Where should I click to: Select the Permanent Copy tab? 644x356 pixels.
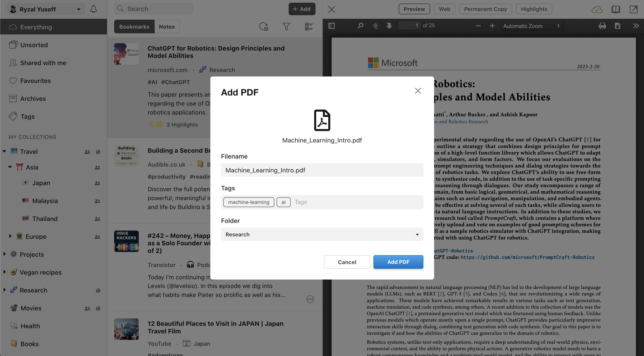click(x=485, y=9)
